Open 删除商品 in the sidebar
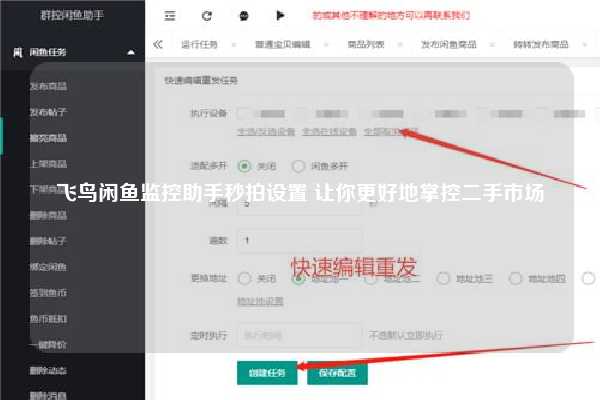Screen dimensions: 600x400 click(x=49, y=216)
